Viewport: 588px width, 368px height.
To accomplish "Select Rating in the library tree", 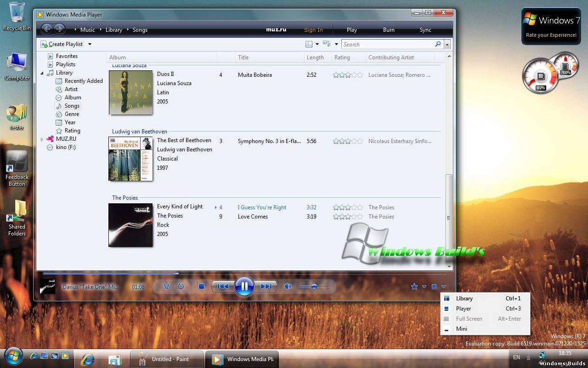I will click(x=72, y=131).
